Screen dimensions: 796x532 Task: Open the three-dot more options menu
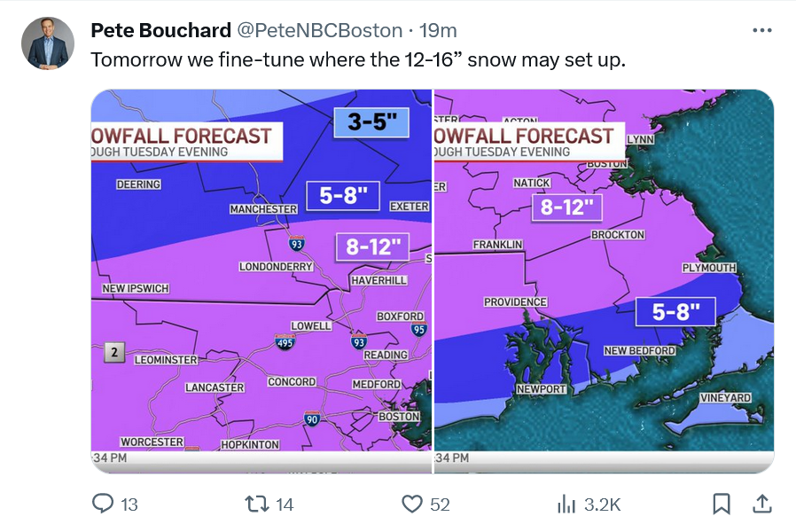(762, 30)
